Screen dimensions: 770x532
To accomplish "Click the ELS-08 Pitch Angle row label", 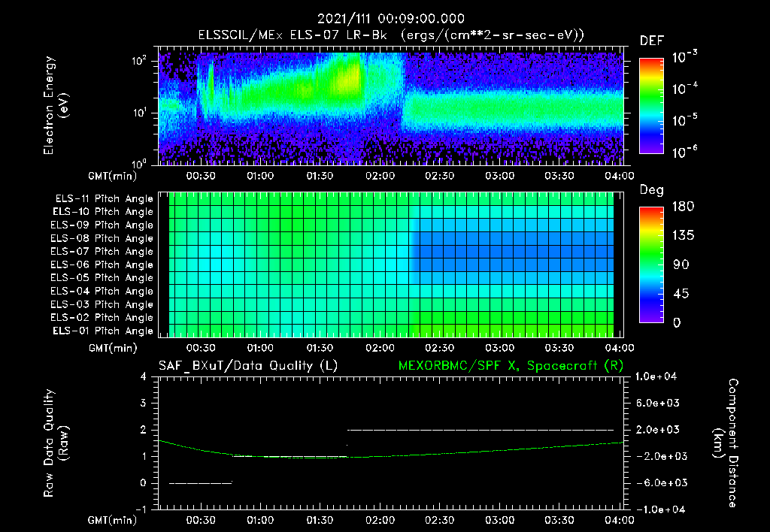I will 102,238.
